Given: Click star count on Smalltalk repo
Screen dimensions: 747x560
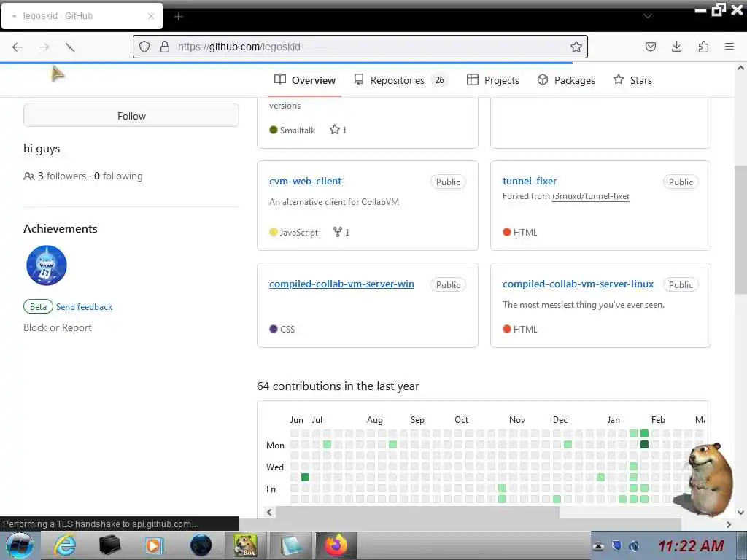Looking at the screenshot, I should coord(338,130).
